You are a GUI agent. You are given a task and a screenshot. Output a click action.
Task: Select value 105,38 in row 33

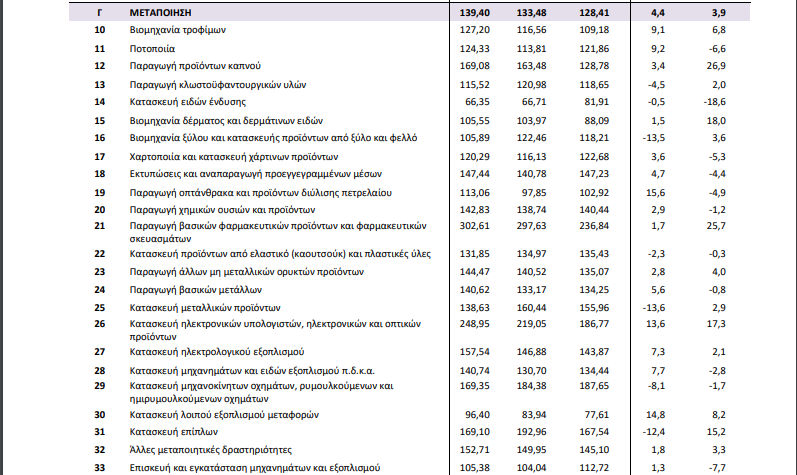point(475,468)
